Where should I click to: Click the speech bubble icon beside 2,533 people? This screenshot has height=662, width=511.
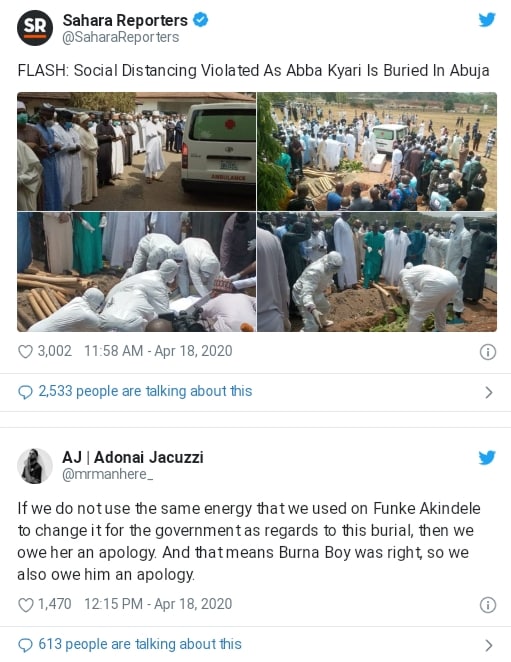coord(25,392)
